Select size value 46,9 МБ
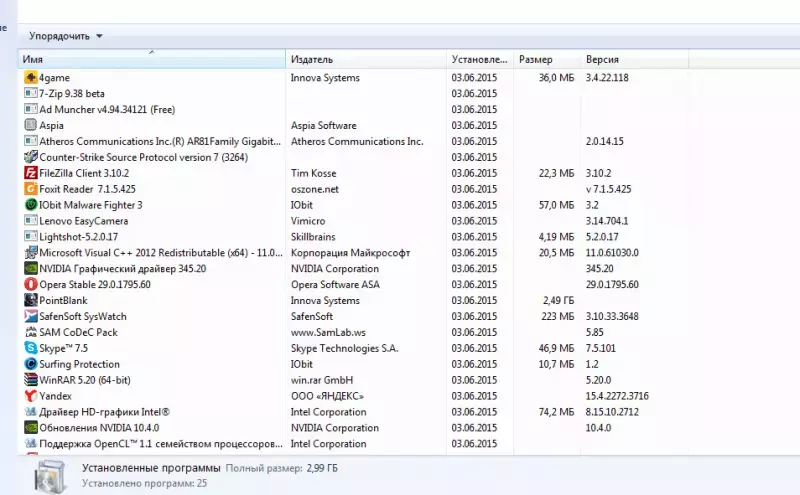 556,348
